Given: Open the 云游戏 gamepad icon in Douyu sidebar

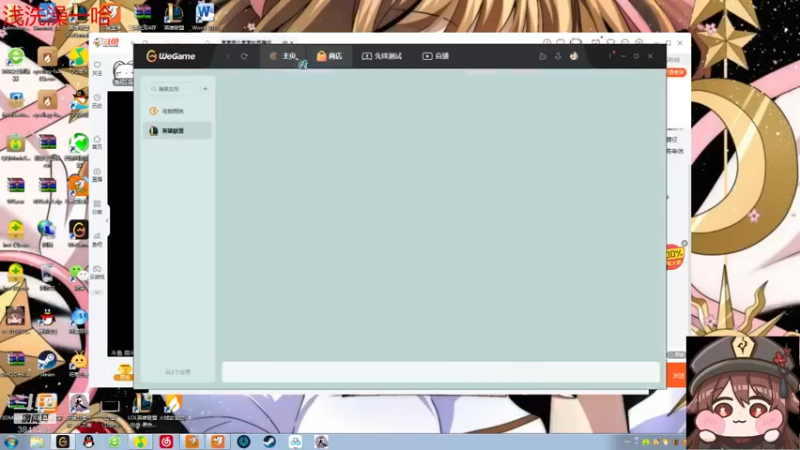Looking at the screenshot, I should 97,272.
